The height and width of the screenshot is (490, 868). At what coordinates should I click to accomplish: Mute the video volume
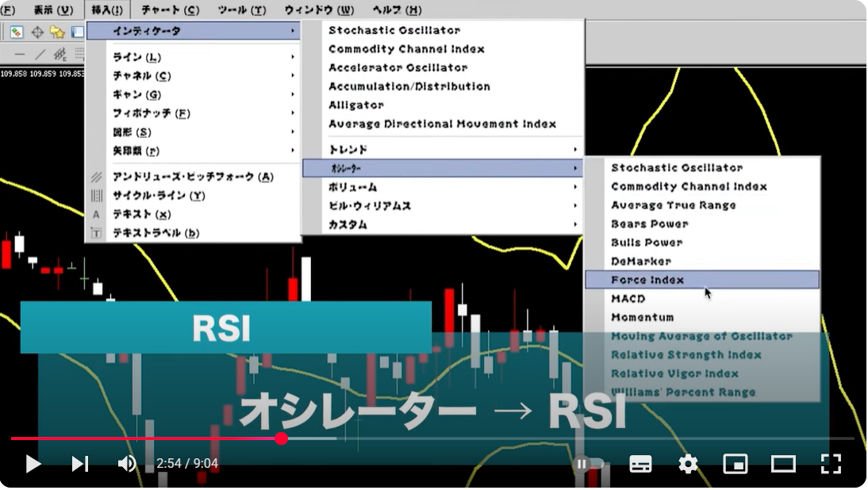[x=126, y=464]
